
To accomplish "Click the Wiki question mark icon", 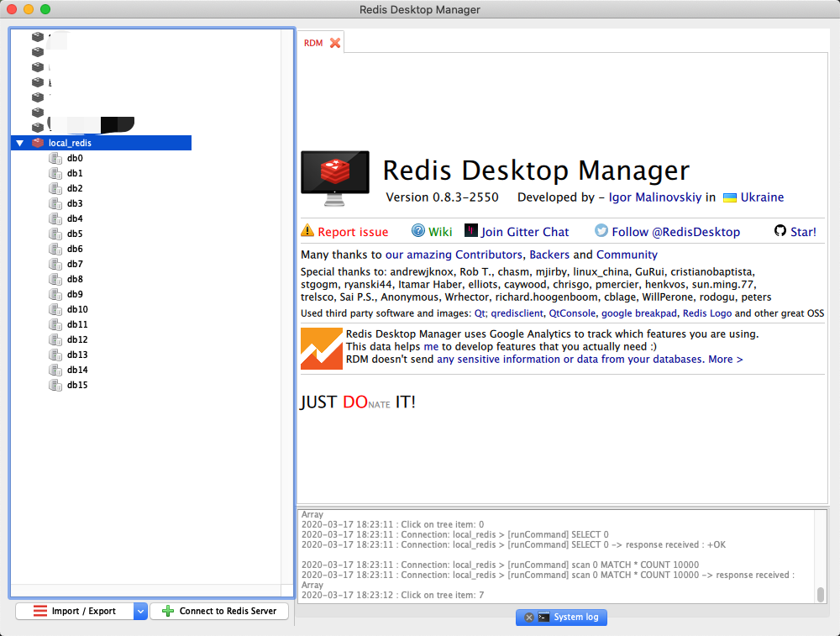I will [x=417, y=230].
